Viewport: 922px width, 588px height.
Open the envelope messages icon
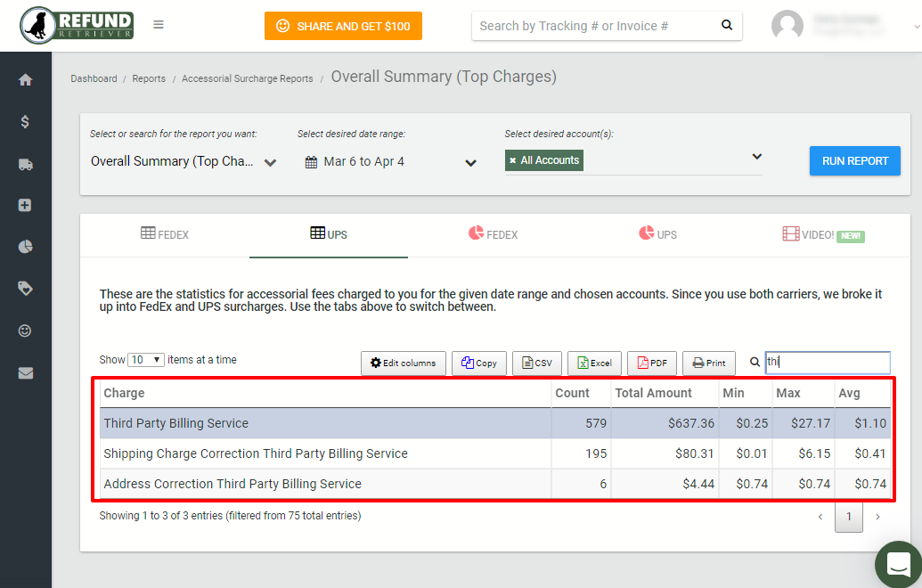point(26,372)
